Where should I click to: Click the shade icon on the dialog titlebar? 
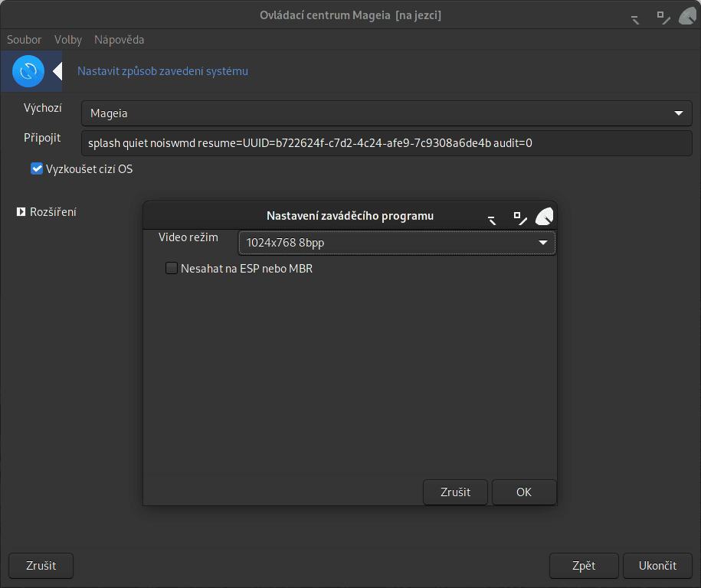491,219
